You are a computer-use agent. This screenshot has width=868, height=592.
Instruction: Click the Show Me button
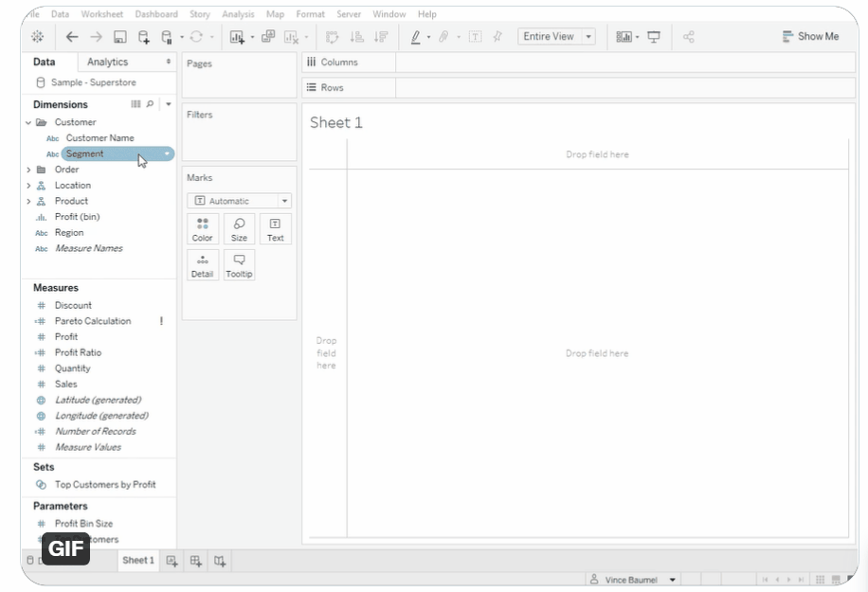(810, 37)
